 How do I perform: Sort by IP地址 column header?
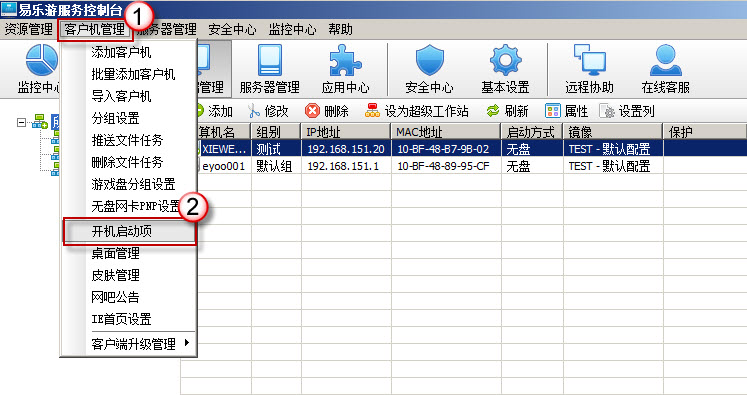pos(346,132)
